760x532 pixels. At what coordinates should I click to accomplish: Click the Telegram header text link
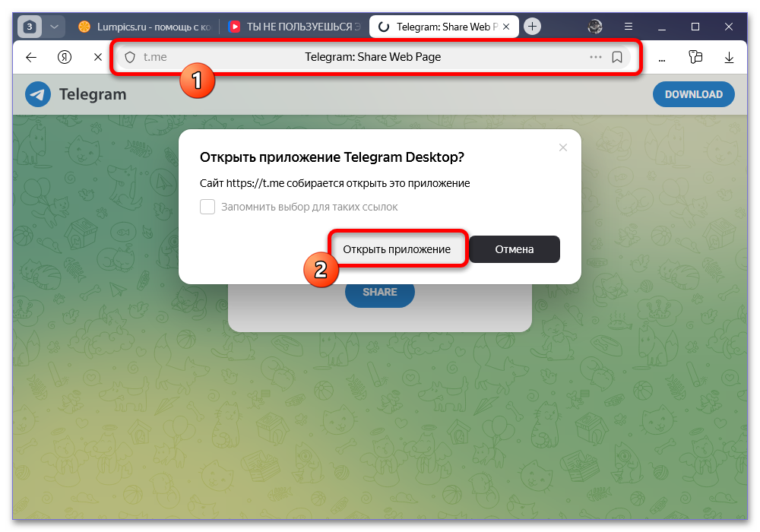[93, 94]
